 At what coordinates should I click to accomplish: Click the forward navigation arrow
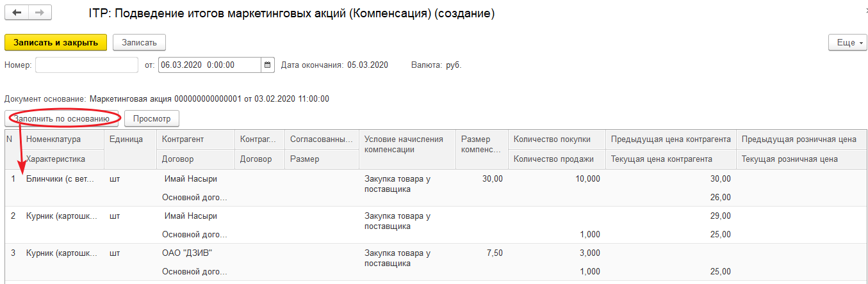pyautogui.click(x=39, y=13)
